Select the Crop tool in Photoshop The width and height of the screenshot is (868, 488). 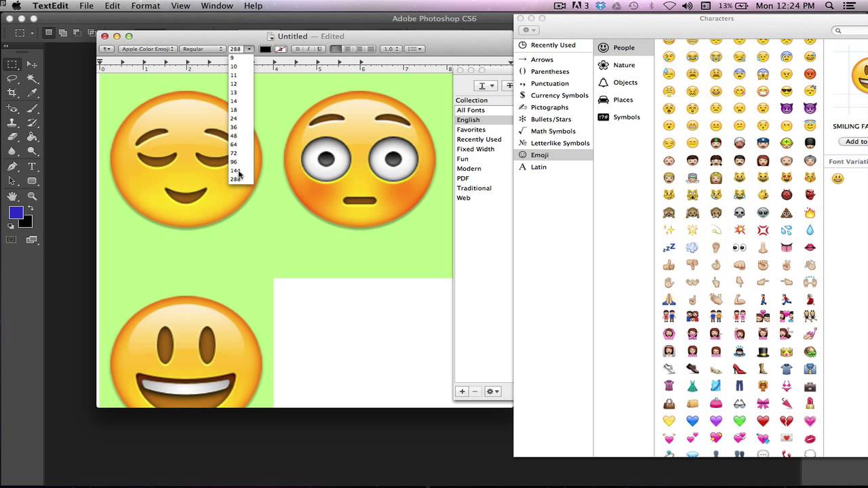(x=12, y=90)
